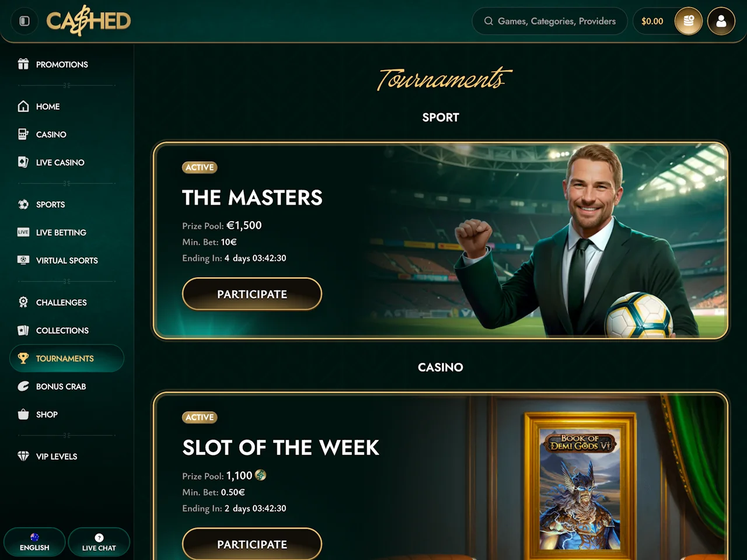Participate in The Masters tournament
The image size is (747, 560).
point(252,294)
